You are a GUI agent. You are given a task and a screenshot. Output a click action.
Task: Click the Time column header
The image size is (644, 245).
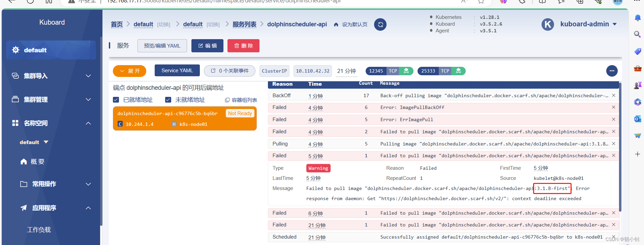click(315, 84)
